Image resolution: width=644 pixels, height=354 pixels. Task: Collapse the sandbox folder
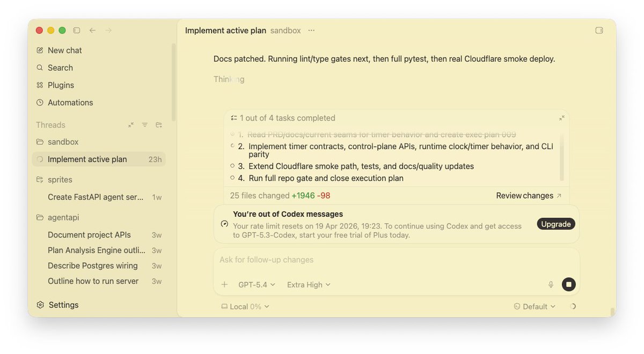pos(57,142)
